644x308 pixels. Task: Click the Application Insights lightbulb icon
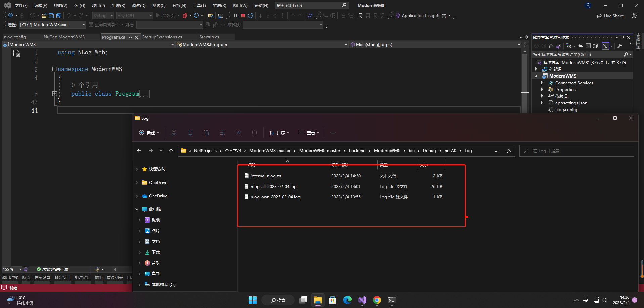(x=398, y=15)
